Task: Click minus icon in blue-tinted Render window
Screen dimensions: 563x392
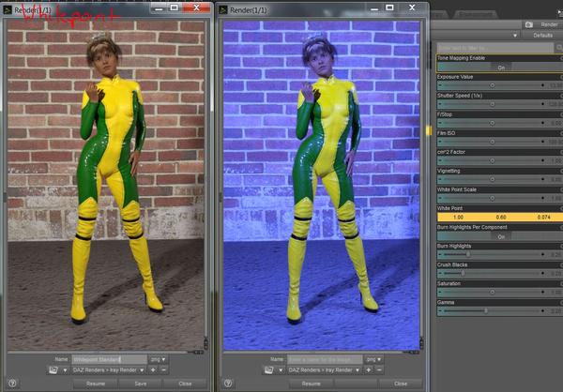Action: 379,369
